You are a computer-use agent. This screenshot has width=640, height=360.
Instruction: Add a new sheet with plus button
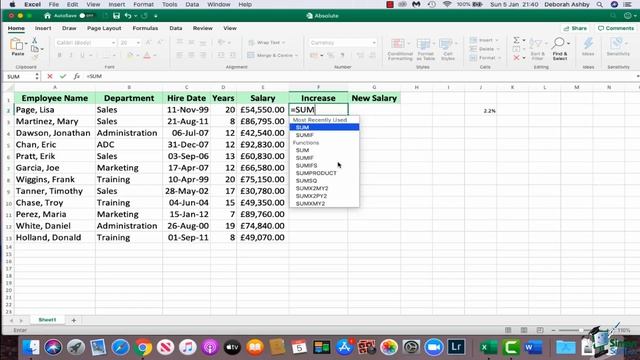(73, 320)
